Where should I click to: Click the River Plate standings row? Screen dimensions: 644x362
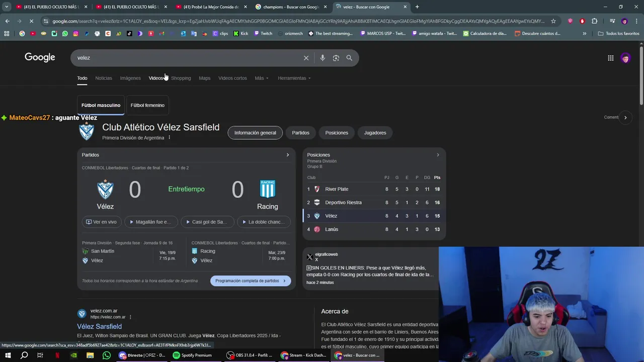coord(374,189)
